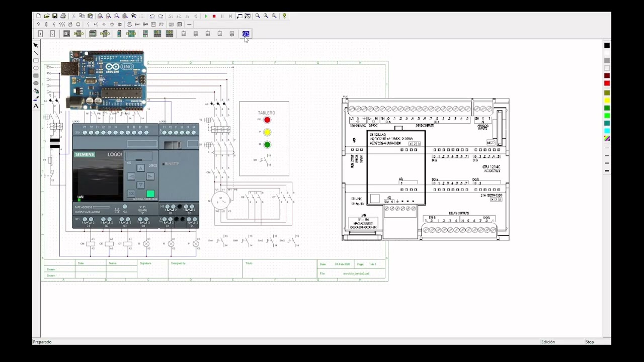
Task: Click the 'Signature' field in title block
Action: 145,263
